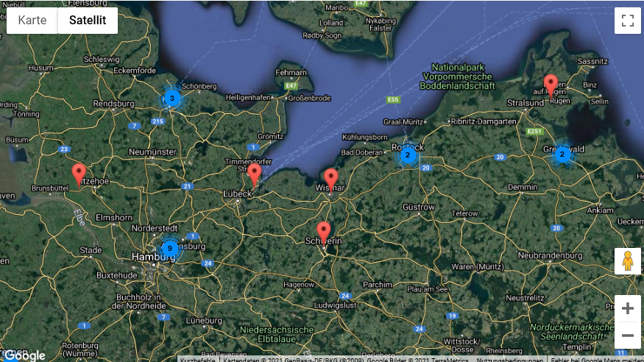
Task: Zoom in with the plus button
Action: coord(627,308)
